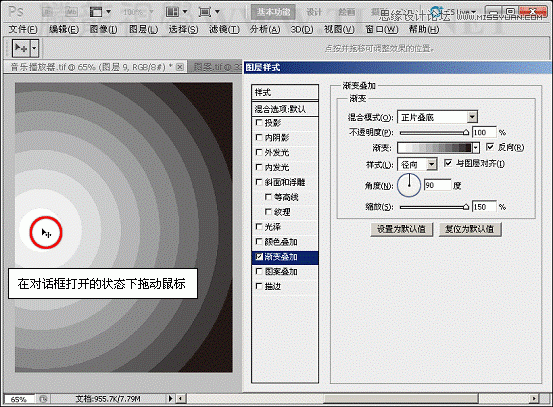Enable the 颜色叠加 color overlay checkbox
The height and width of the screenshot is (407, 553).
click(259, 241)
